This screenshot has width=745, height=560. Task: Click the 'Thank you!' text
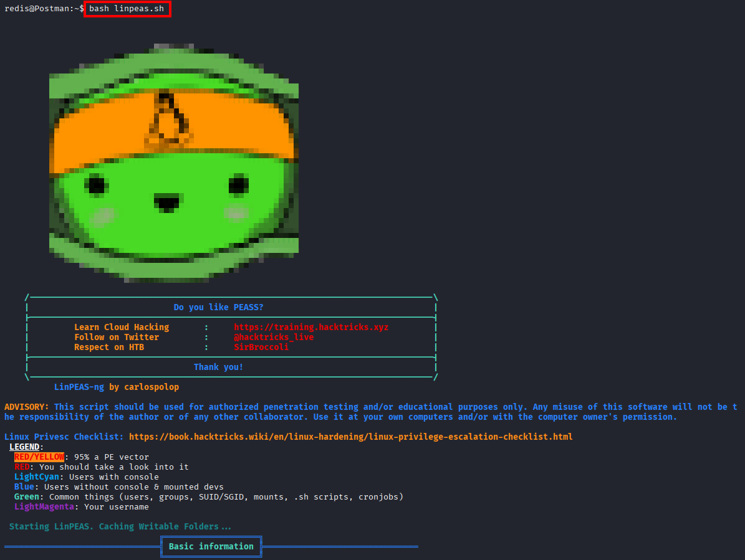click(219, 367)
